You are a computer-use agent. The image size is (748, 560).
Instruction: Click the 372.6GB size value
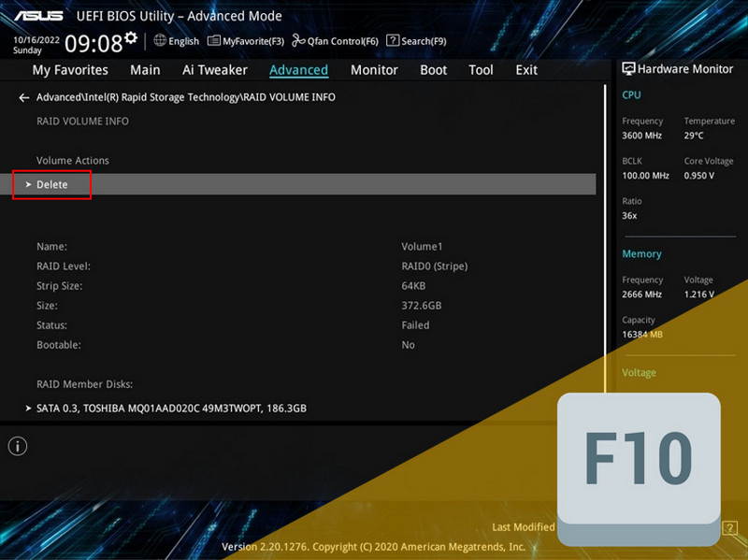coord(422,306)
